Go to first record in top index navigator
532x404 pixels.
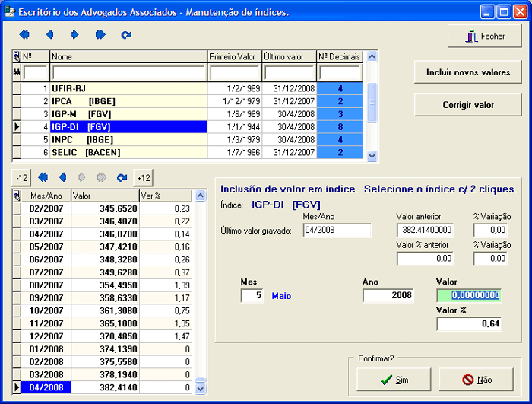(24, 35)
